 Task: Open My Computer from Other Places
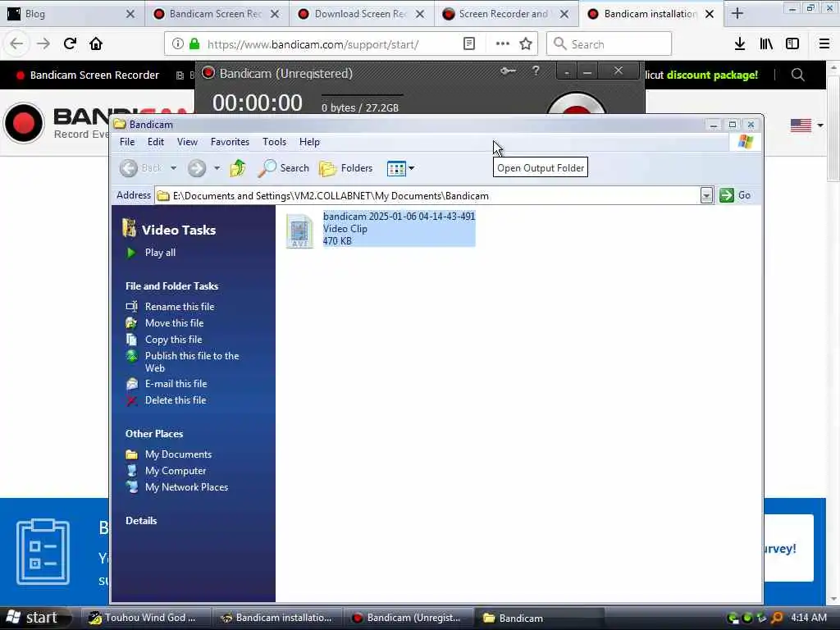(176, 471)
